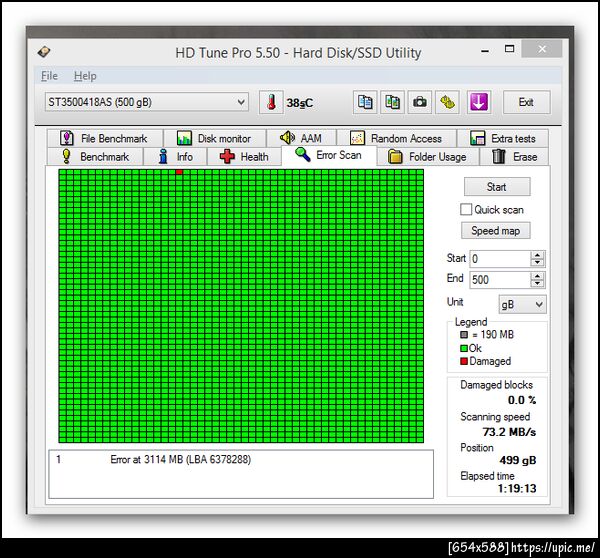Click the purple download arrow icon

[479, 102]
